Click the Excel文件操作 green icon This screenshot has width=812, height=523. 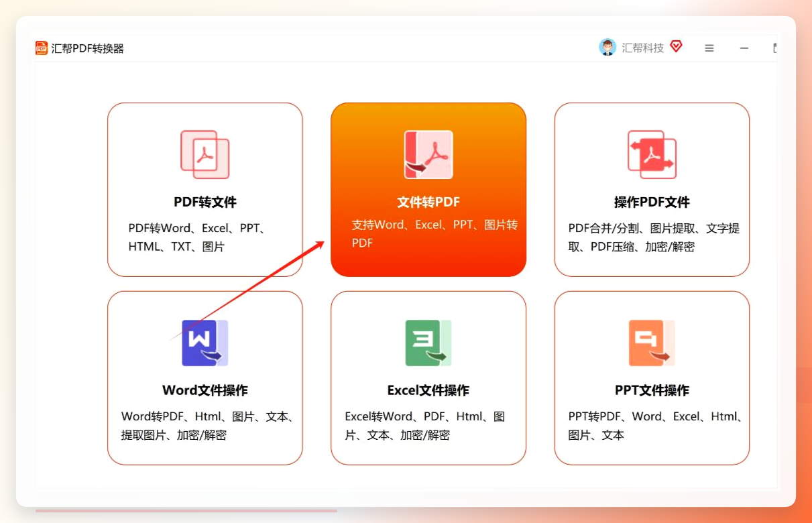pos(428,343)
